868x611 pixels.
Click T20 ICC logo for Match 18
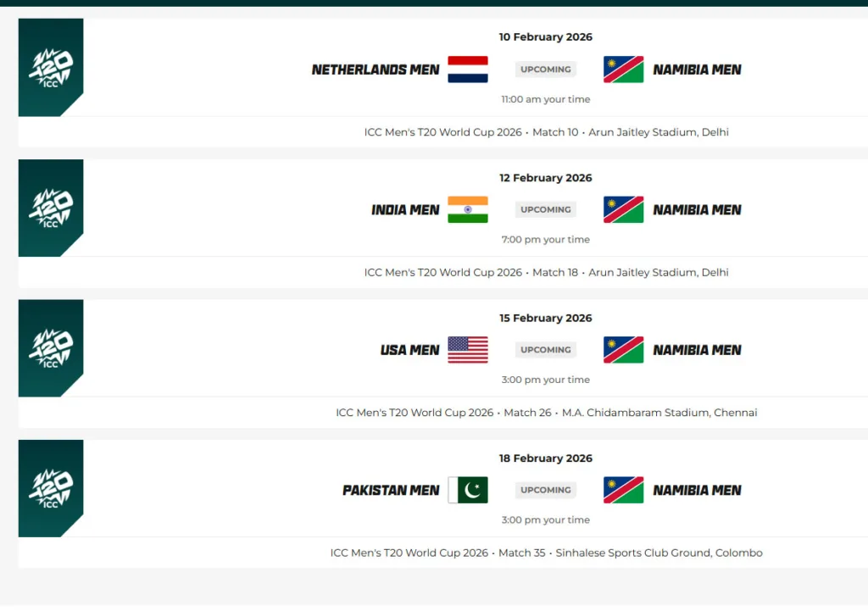[x=51, y=208]
